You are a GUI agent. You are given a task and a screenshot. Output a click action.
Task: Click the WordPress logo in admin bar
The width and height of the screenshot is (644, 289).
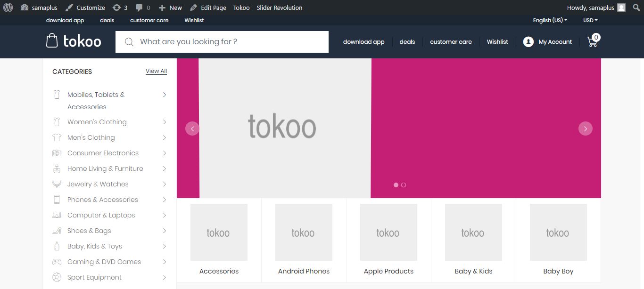[8, 8]
